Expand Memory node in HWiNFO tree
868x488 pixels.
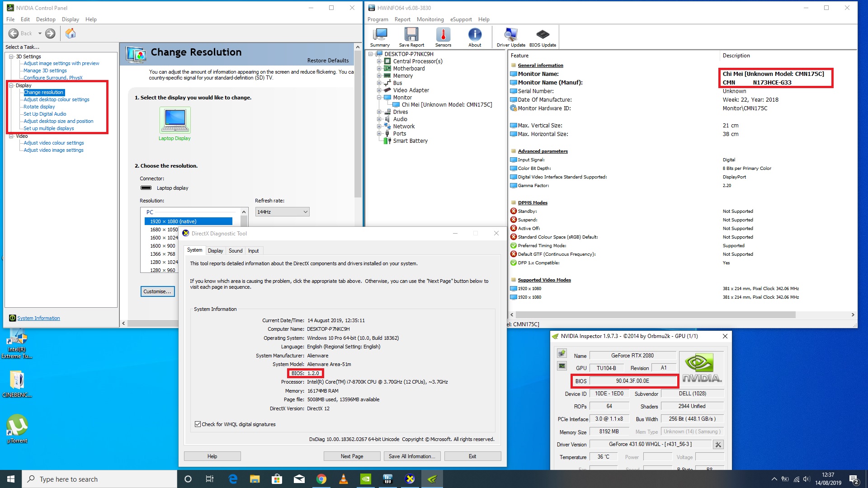coord(379,76)
